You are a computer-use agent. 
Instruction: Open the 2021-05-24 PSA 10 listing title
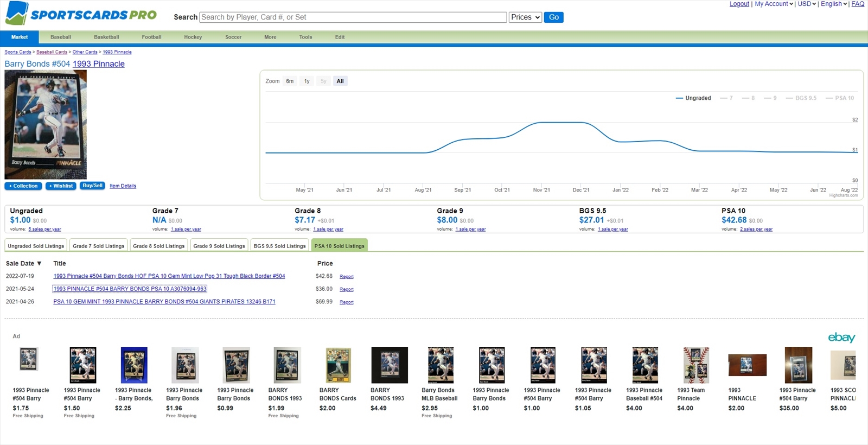[130, 289]
